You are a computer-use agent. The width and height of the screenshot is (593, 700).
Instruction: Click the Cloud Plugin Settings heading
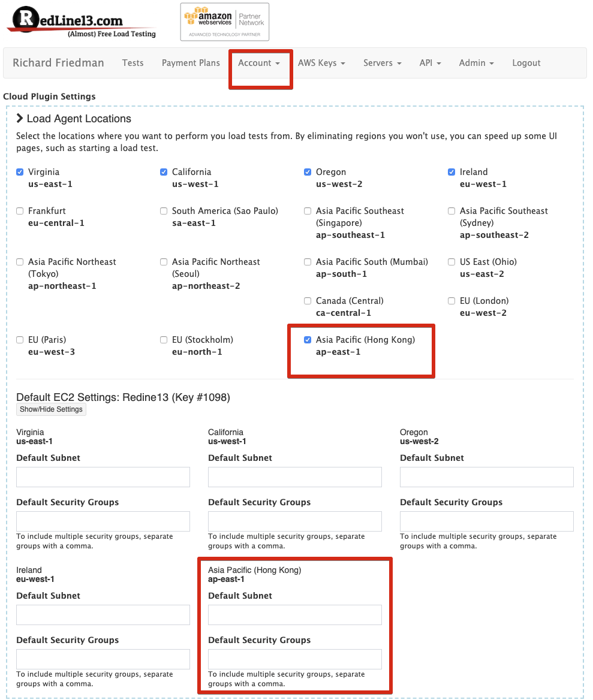coord(49,96)
